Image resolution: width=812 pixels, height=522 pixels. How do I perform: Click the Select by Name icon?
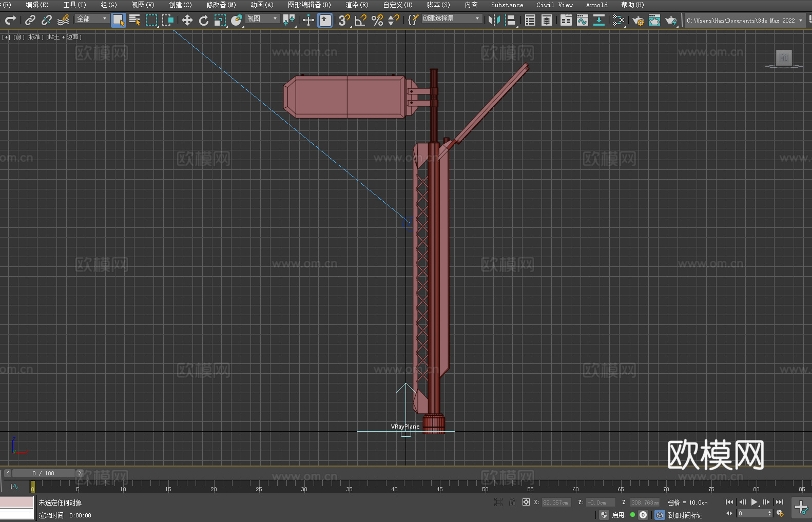(134, 21)
